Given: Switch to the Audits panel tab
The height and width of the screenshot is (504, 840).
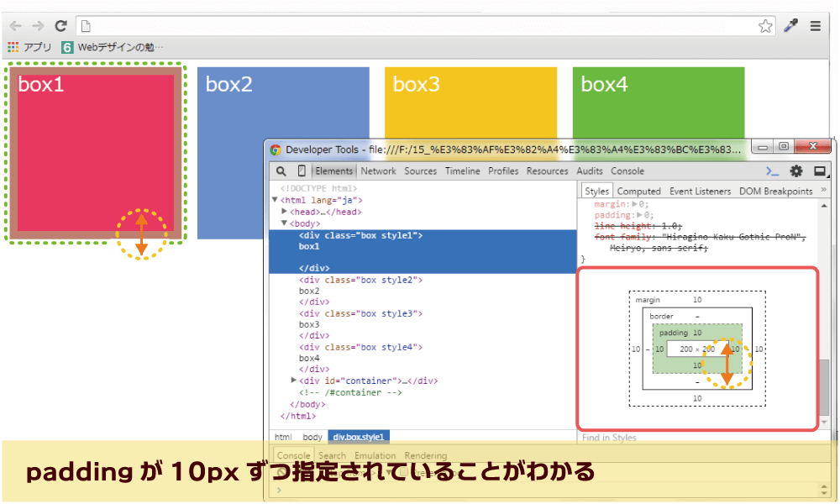Looking at the screenshot, I should pos(590,171).
